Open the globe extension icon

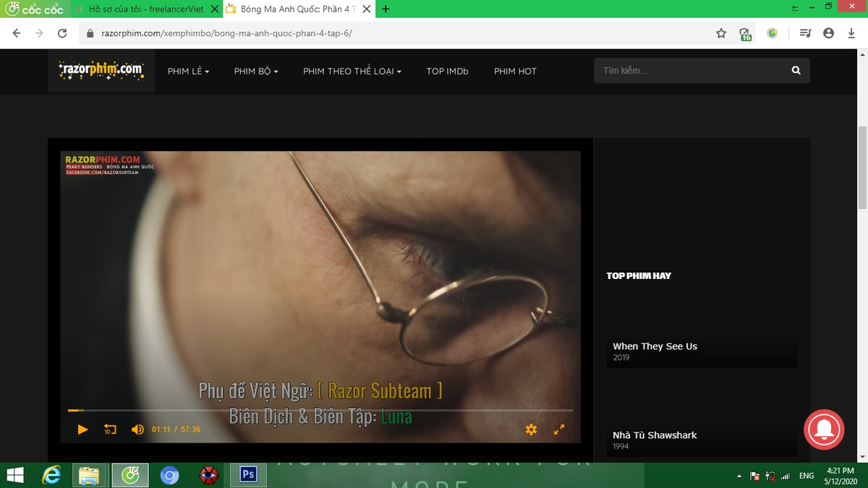click(773, 33)
